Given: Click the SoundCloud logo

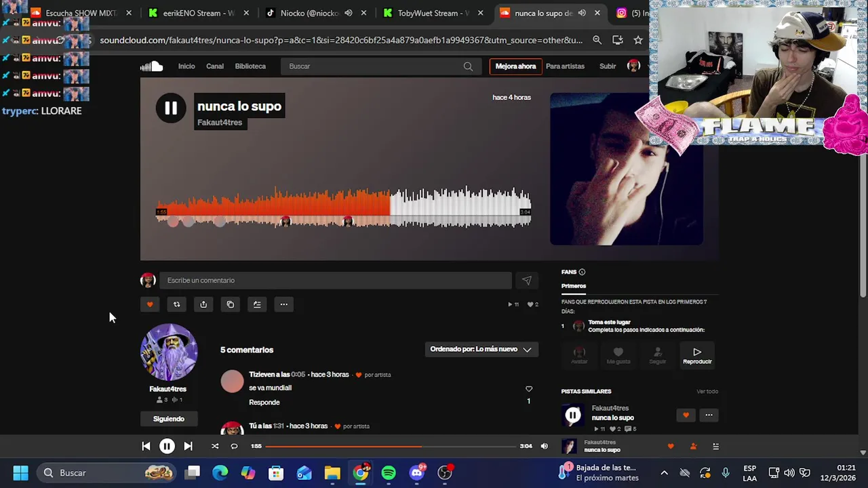Looking at the screenshot, I should 151,66.
